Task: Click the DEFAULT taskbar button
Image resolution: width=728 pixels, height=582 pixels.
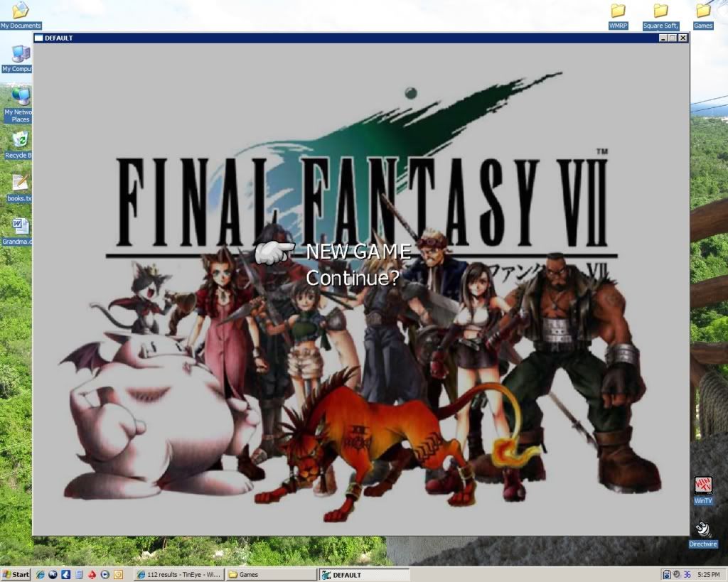Action: [365, 575]
